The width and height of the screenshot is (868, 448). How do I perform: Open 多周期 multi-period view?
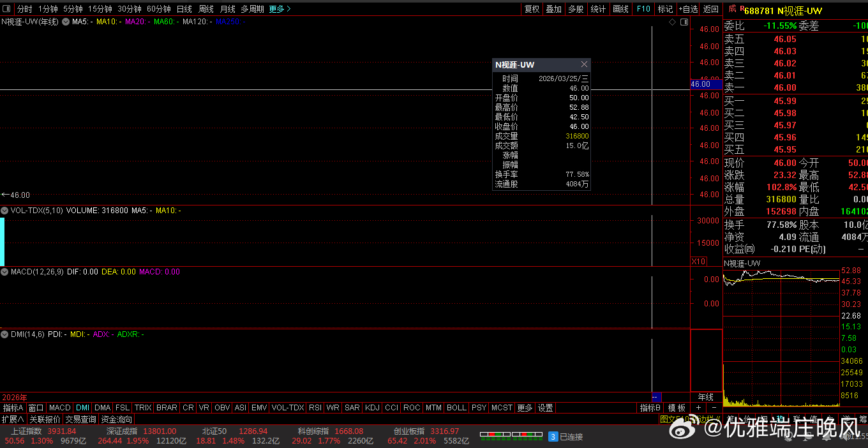[252, 9]
